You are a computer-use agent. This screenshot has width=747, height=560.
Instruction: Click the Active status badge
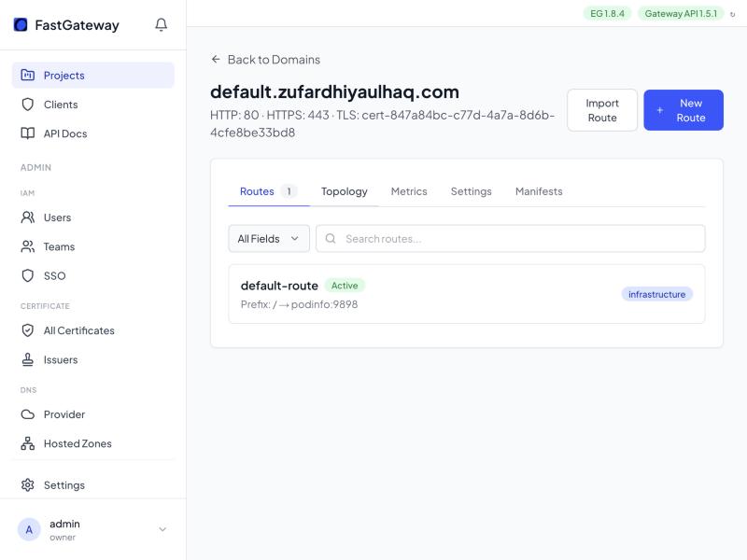pyautogui.click(x=345, y=286)
